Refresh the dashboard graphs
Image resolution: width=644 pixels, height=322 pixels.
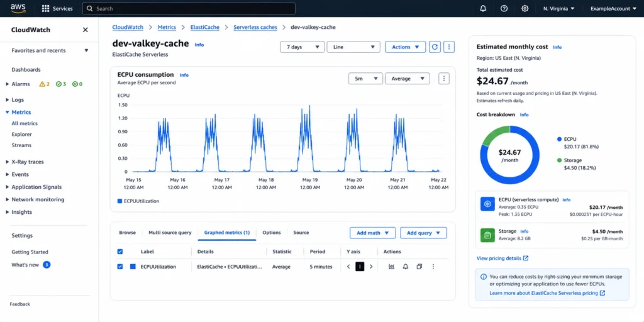(x=435, y=47)
